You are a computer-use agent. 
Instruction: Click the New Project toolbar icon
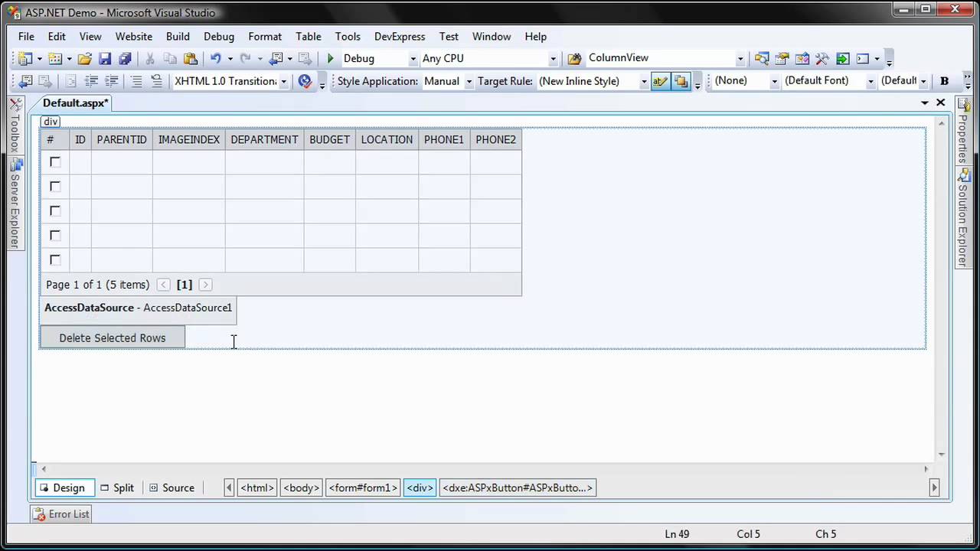[24, 58]
